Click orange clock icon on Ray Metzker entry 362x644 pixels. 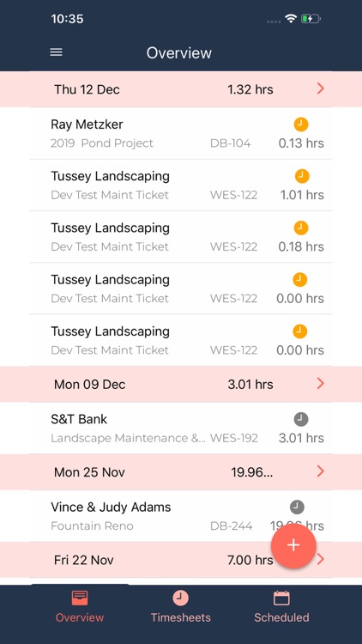pos(301,124)
